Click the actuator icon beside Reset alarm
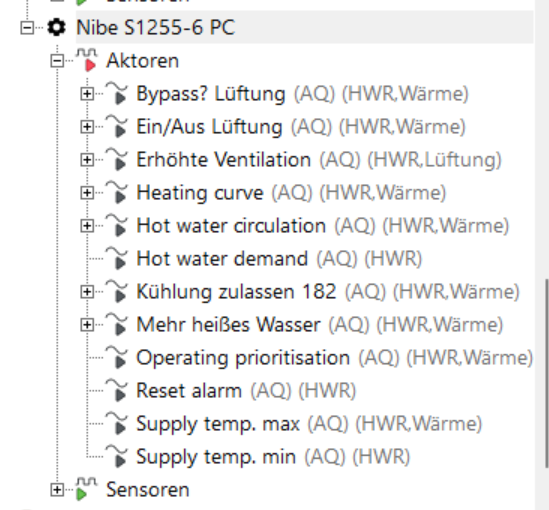Viewport: 549px width, 510px height. pyautogui.click(x=117, y=390)
